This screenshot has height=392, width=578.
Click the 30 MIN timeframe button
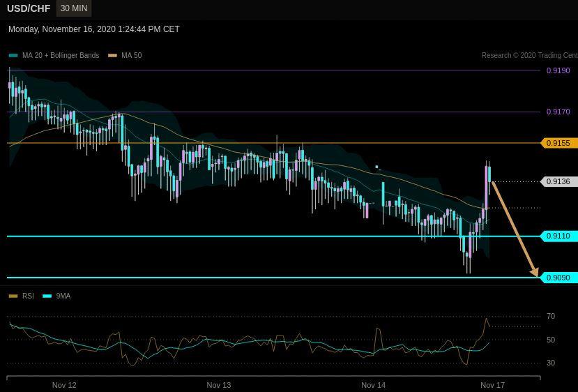74,8
